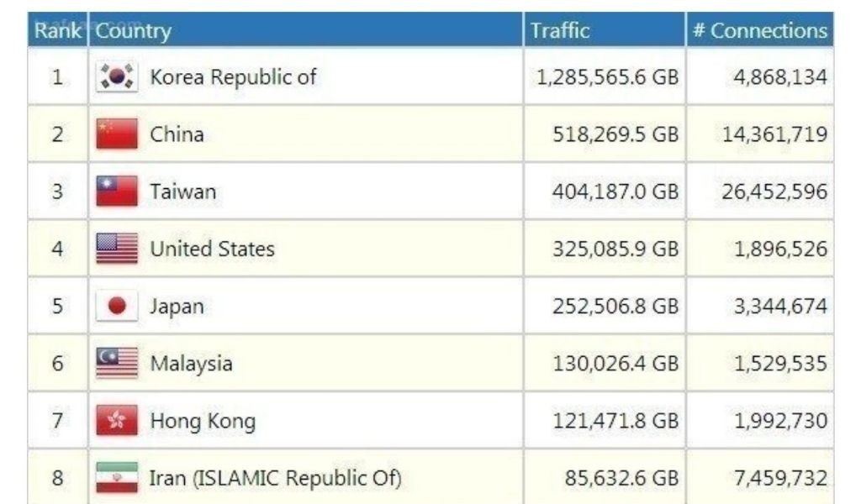Click the United States flag icon
The image size is (861, 504).
coord(116,249)
